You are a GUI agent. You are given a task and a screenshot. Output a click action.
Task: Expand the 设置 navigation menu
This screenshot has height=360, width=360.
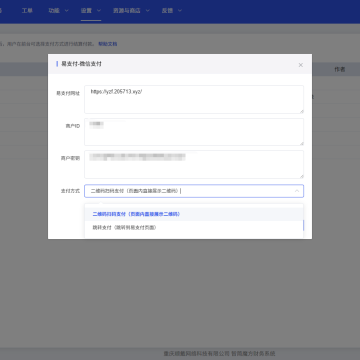[91, 11]
